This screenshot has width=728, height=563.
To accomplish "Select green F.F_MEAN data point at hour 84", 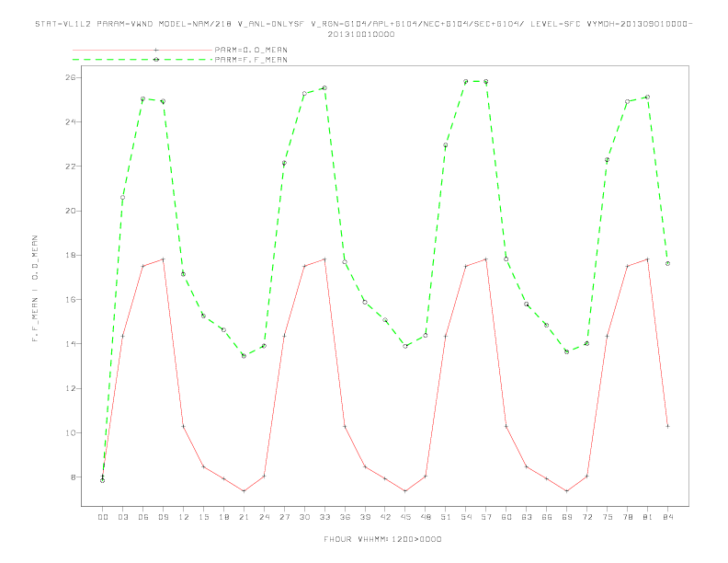I will click(x=667, y=263).
